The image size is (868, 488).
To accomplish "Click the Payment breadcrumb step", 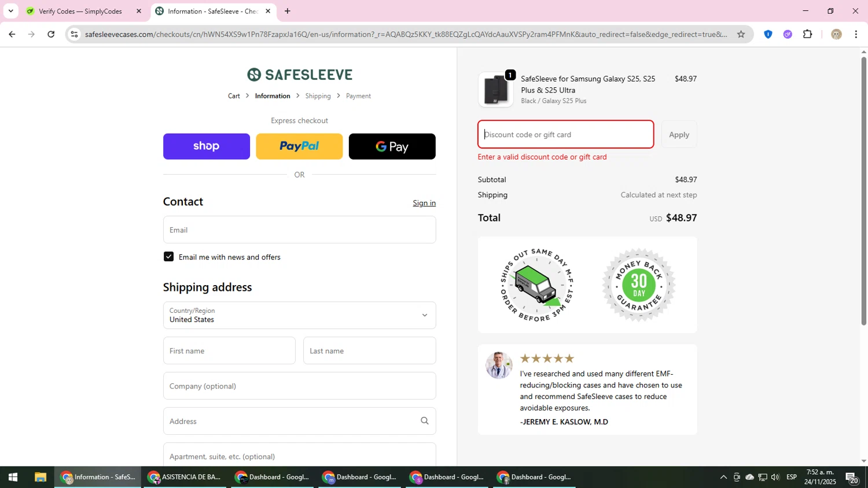I will pos(358,96).
